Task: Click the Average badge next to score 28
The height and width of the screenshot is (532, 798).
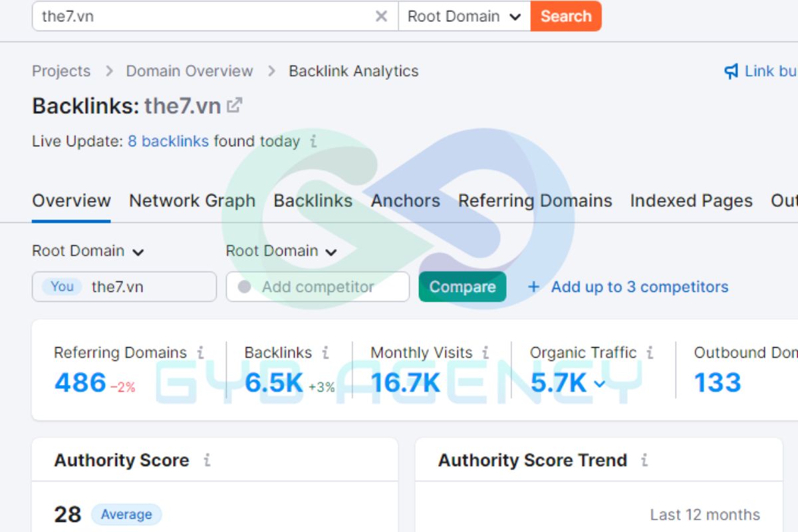Action: (x=126, y=515)
